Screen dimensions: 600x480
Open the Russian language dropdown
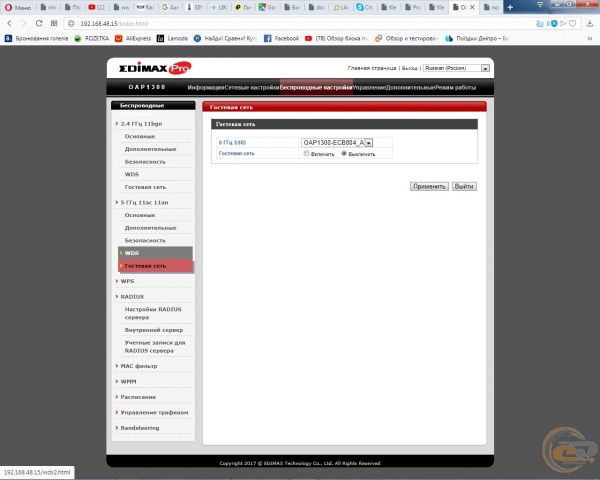coord(456,68)
